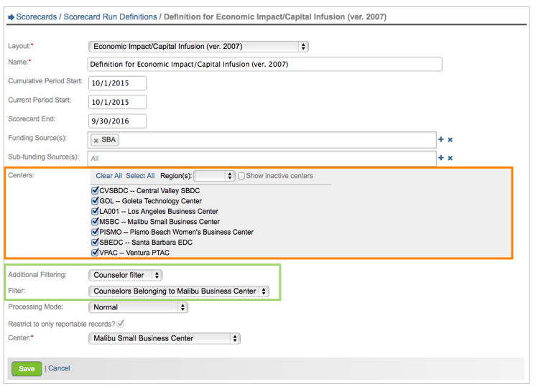The width and height of the screenshot is (536, 392).
Task: Click Clear All centers link
Action: (x=109, y=176)
